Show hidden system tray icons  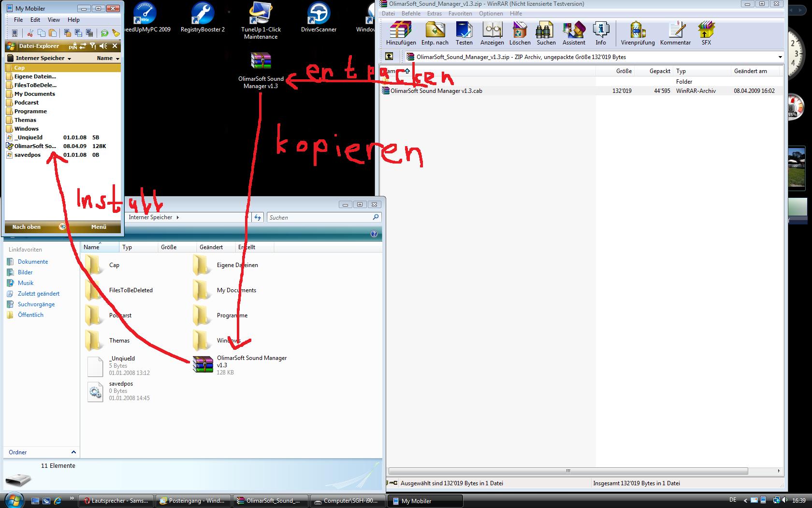745,501
